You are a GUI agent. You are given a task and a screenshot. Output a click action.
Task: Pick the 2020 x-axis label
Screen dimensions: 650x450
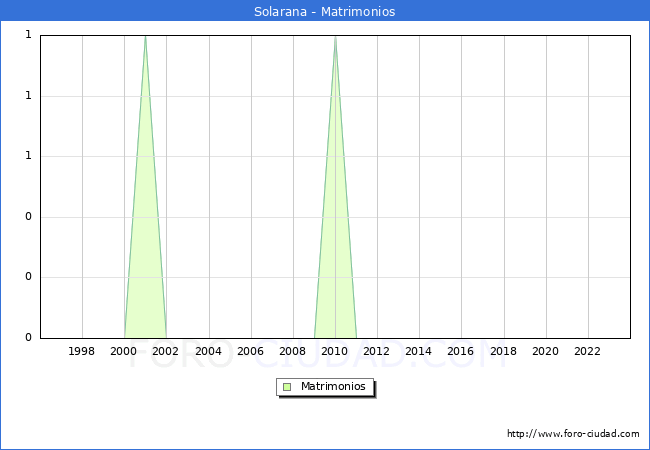(x=545, y=351)
